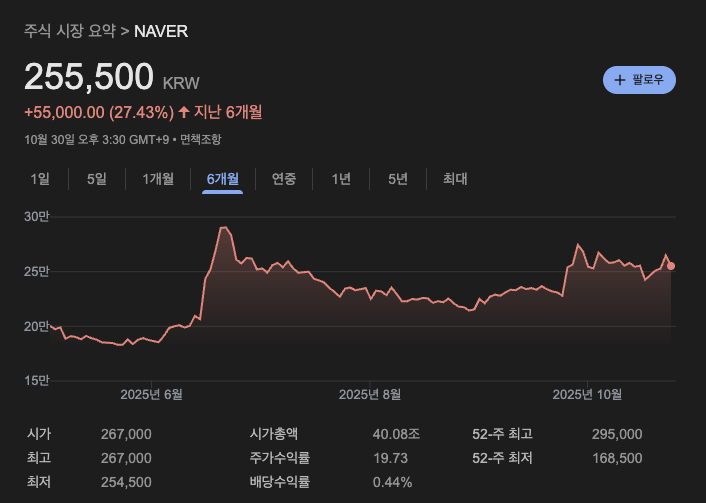Viewport: 706px width, 503px height.
Task: Click the June peak on the chart line
Action: coord(224,228)
